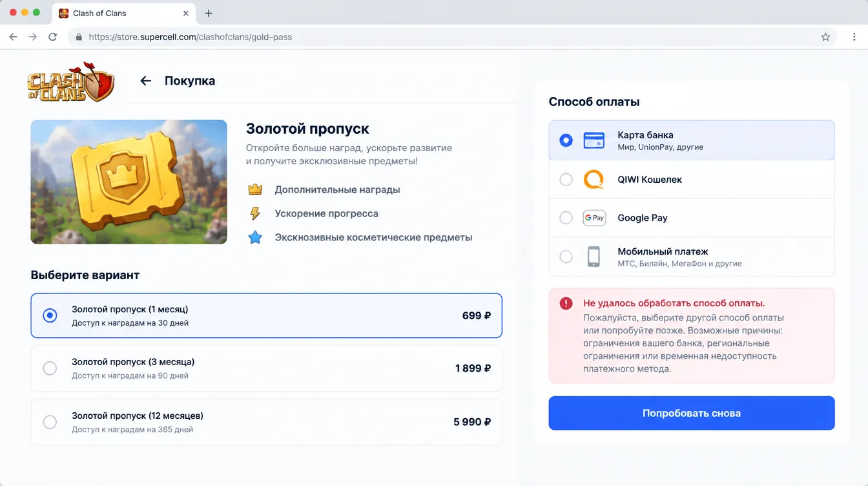The height and width of the screenshot is (486, 868).
Task: Click the Google Pay logo icon
Action: [x=594, y=218]
